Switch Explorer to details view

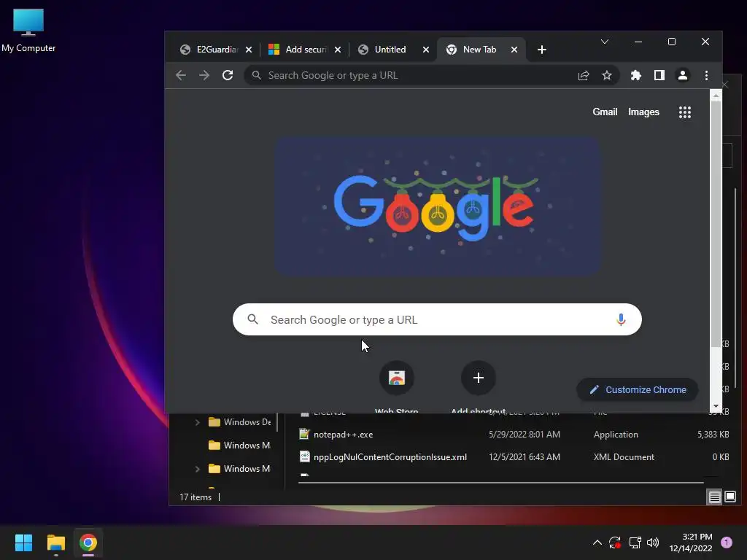714,497
